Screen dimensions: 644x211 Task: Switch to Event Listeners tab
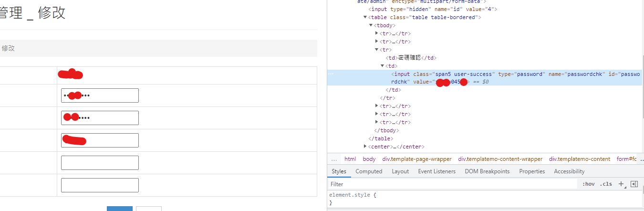pyautogui.click(x=436, y=171)
